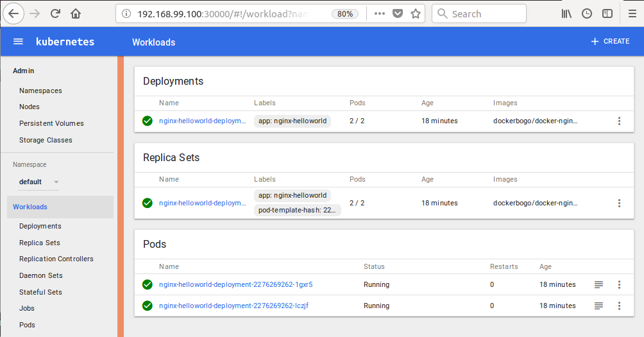Open actions menu for pod ending 1gxr5

coord(620,284)
